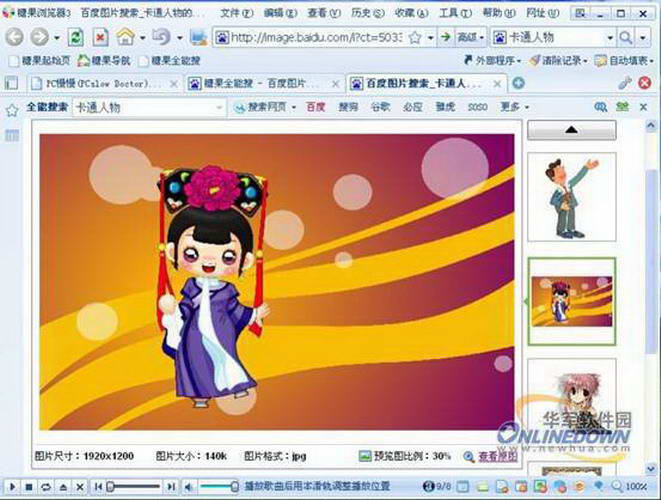Adjust the volume slider
The width and height of the screenshot is (661, 500).
tap(218, 487)
